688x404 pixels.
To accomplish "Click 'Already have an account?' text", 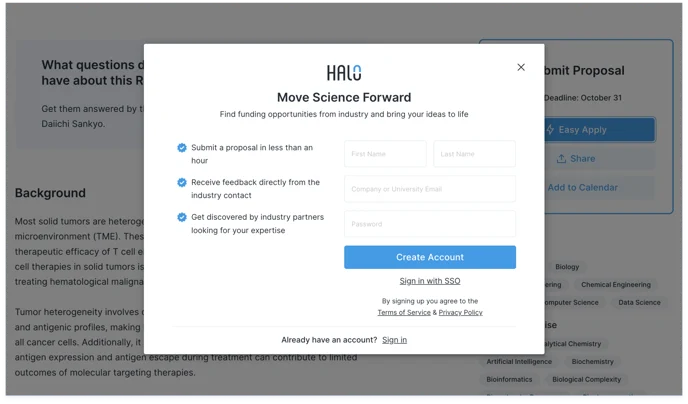I will 329,340.
